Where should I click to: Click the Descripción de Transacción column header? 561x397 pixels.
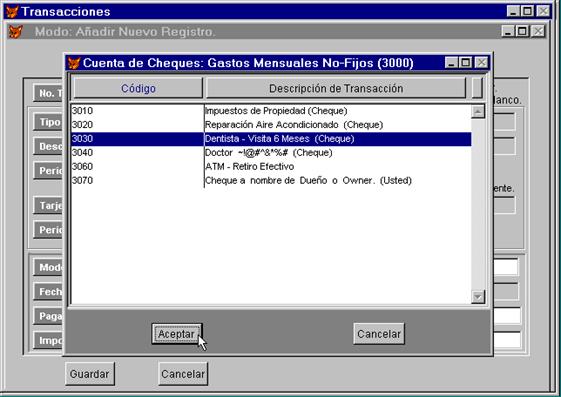[x=336, y=88]
